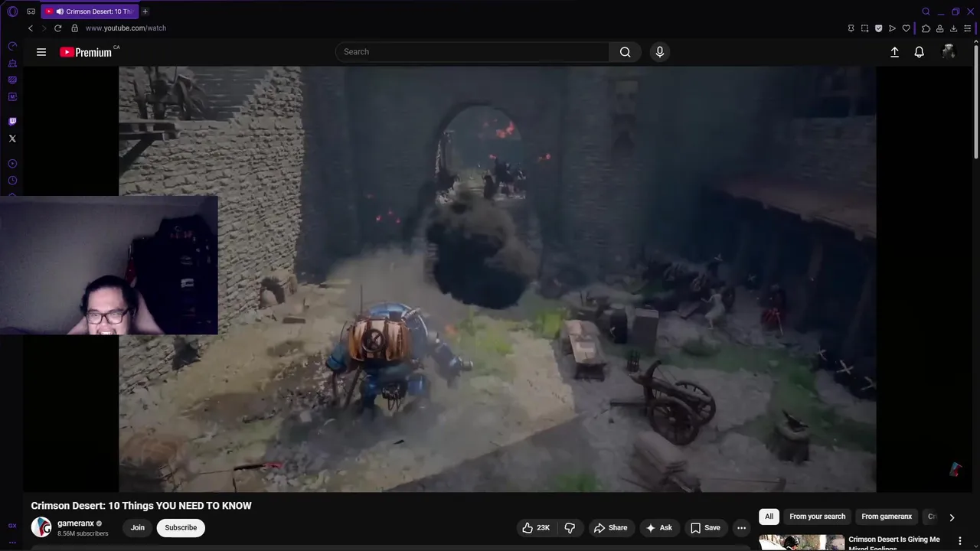
Task: Open History clock in sidebar
Action: tap(12, 181)
